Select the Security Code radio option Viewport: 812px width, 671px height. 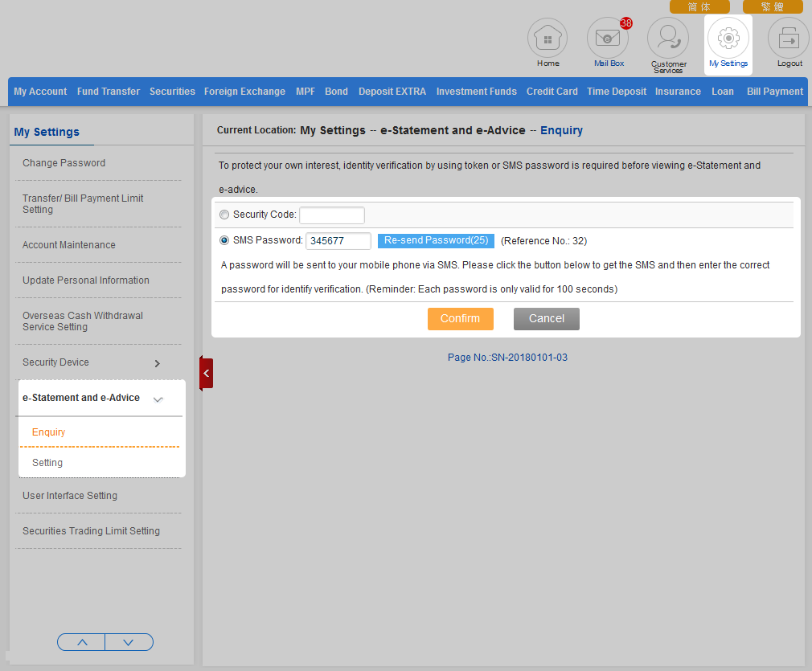click(x=224, y=215)
